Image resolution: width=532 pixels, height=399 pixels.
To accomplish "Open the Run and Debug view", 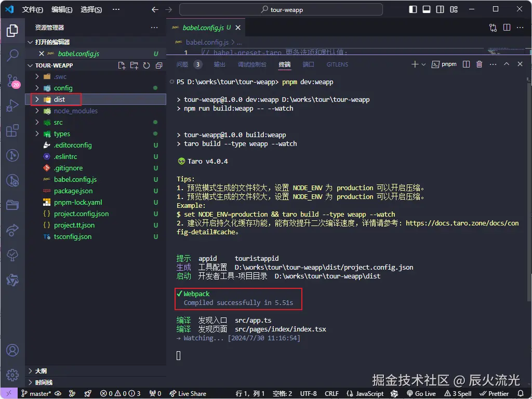I will click(12, 105).
